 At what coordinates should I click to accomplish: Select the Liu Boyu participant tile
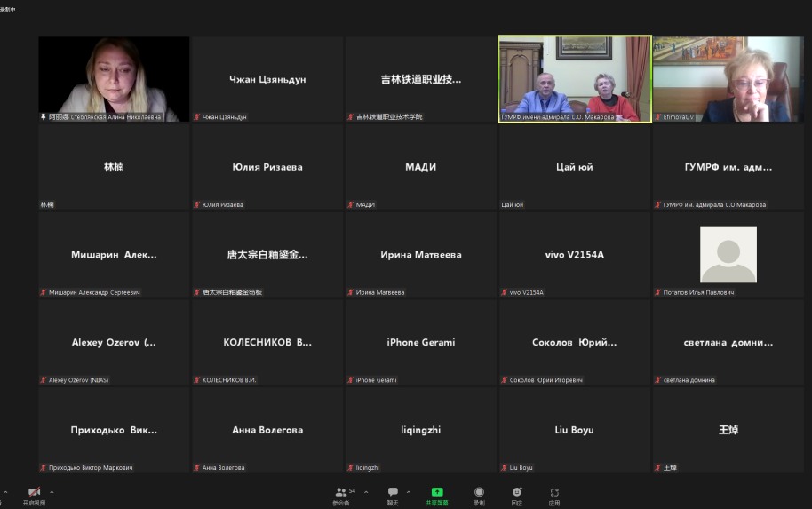coord(574,430)
